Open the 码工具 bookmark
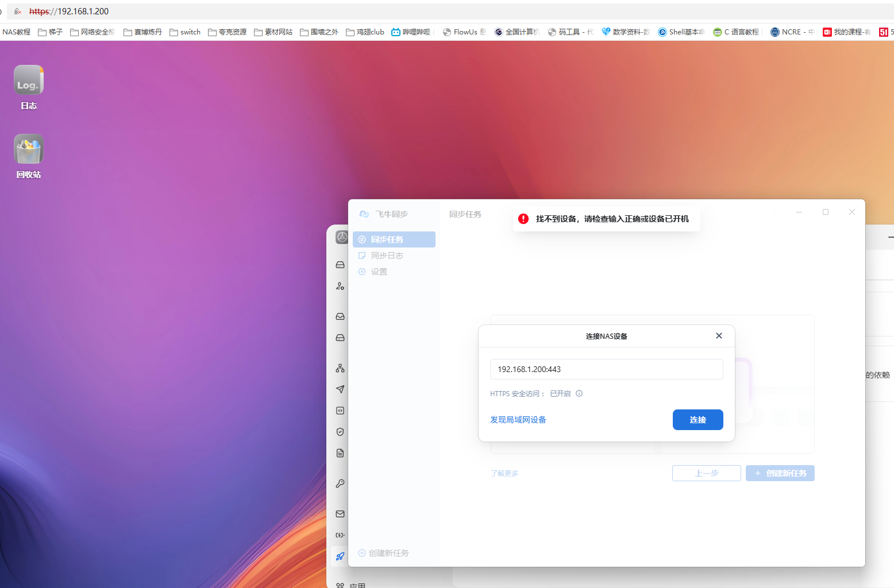Image resolution: width=894 pixels, height=588 pixels. pos(571,32)
